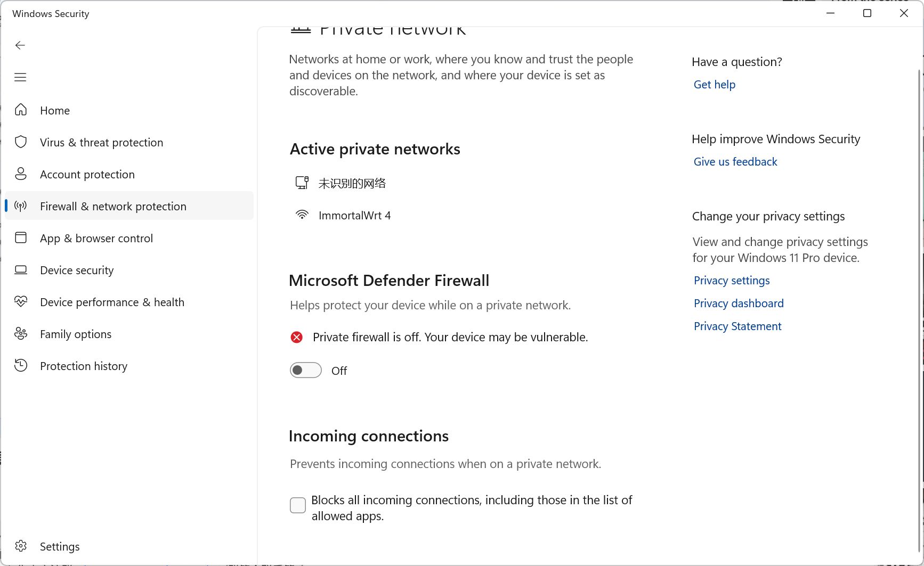Image resolution: width=924 pixels, height=566 pixels.
Task: Open Device performance & health
Action: [129, 302]
